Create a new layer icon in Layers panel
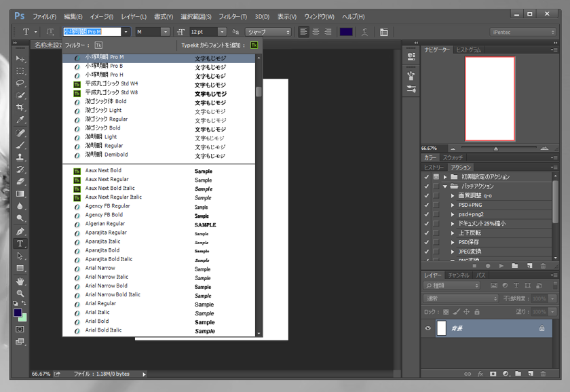 click(531, 374)
